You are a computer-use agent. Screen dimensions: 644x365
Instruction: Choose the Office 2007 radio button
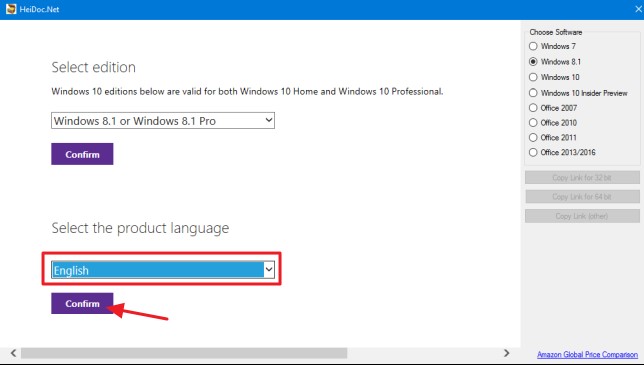click(533, 108)
